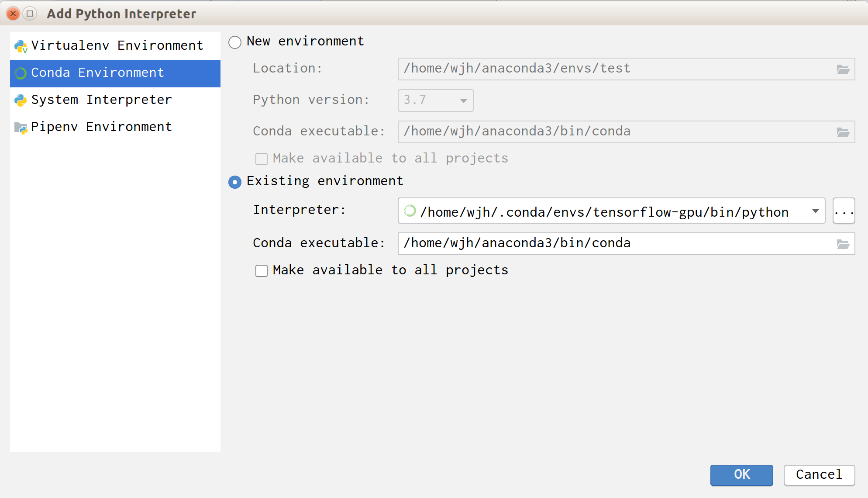
Task: Choose System Interpreter from the list
Action: tap(115, 100)
